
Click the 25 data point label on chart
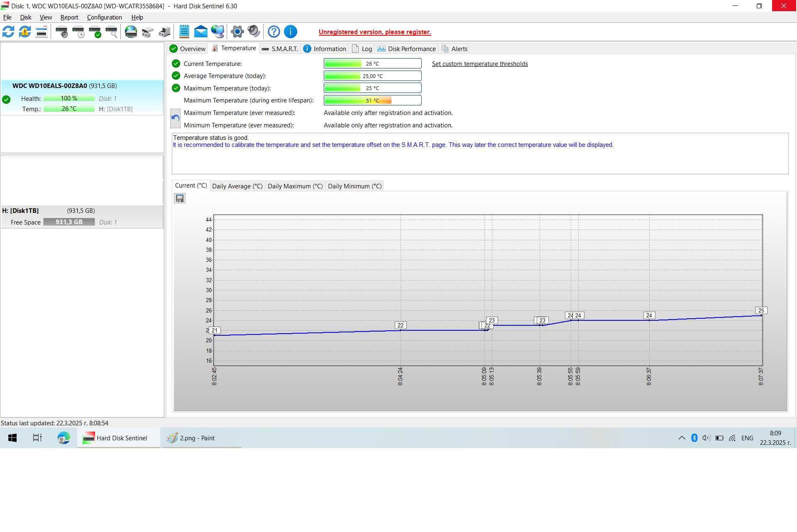[761, 310]
